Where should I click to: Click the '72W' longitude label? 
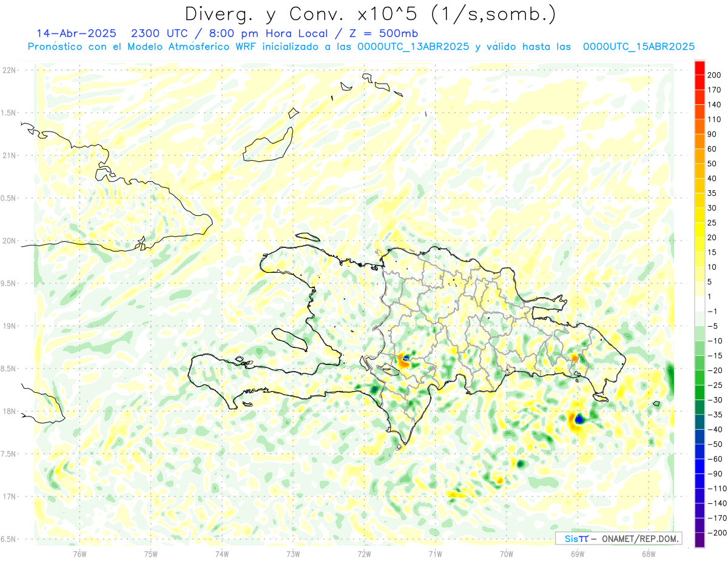click(364, 554)
